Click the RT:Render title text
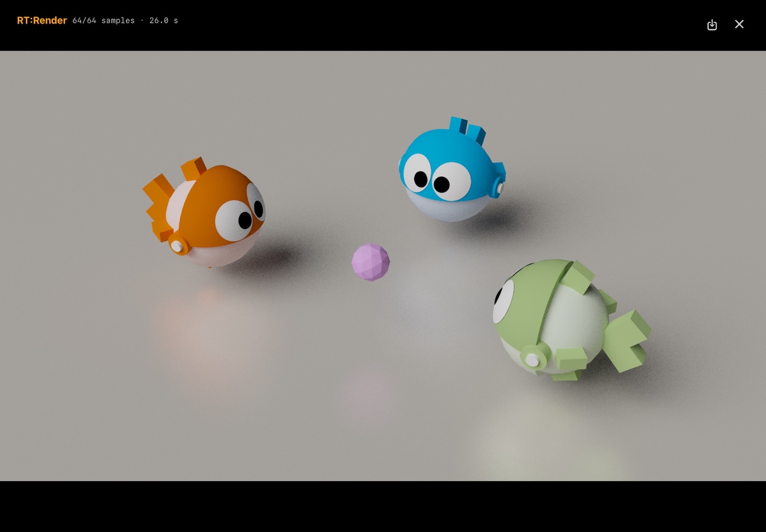Viewport: 766px width, 532px height. (x=42, y=20)
